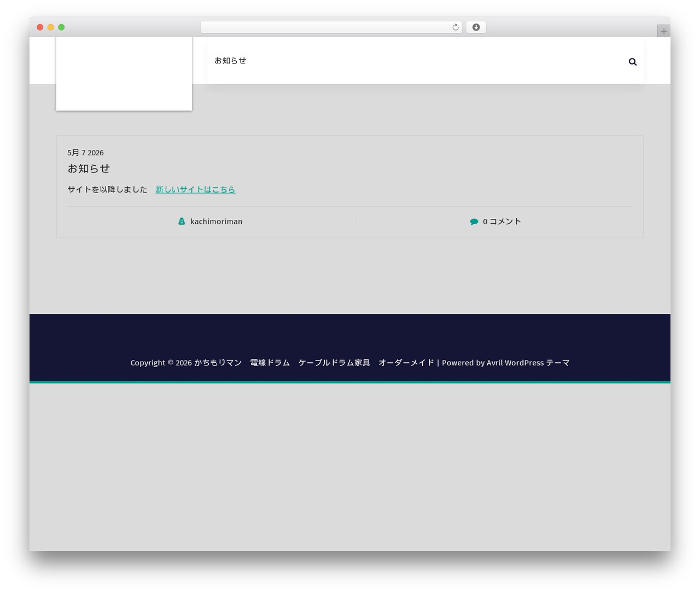
Task: Click the footer copyright text かちもりマン
Action: (x=218, y=363)
